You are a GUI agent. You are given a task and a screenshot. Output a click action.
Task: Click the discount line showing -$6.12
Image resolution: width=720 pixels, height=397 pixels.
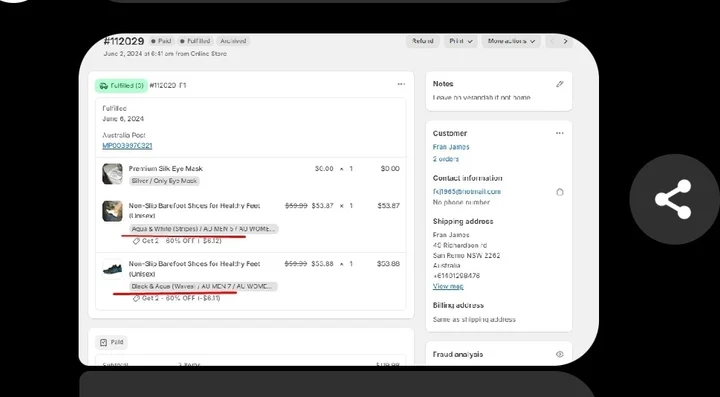[177, 240]
